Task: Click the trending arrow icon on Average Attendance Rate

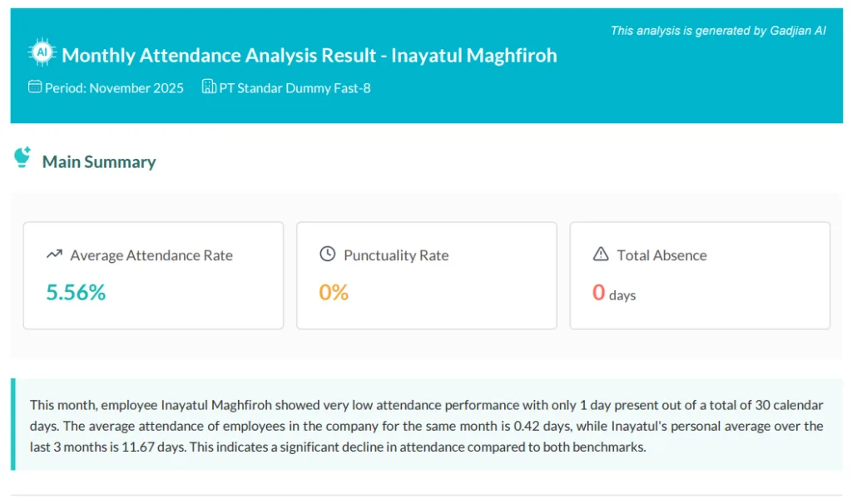Action: click(x=55, y=254)
